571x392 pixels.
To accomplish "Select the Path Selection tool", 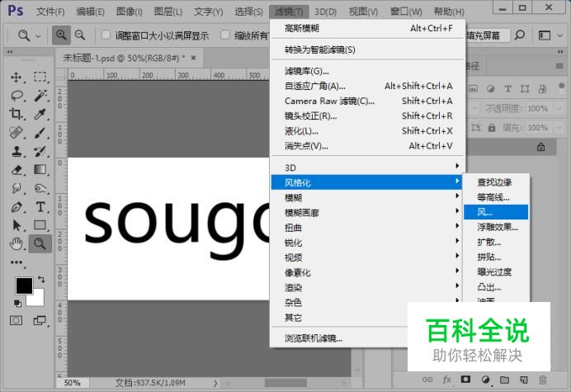I will click(x=17, y=225).
